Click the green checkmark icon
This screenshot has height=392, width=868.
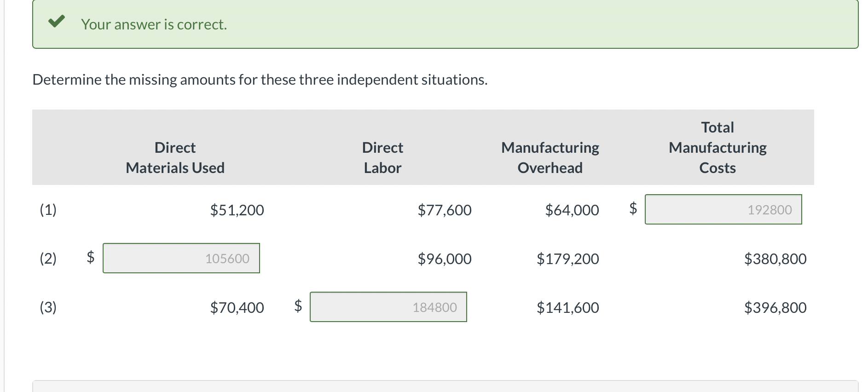tap(57, 21)
